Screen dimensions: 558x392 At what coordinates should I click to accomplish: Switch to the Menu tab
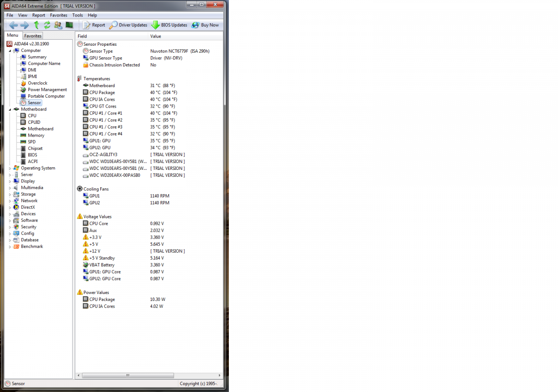(13, 35)
